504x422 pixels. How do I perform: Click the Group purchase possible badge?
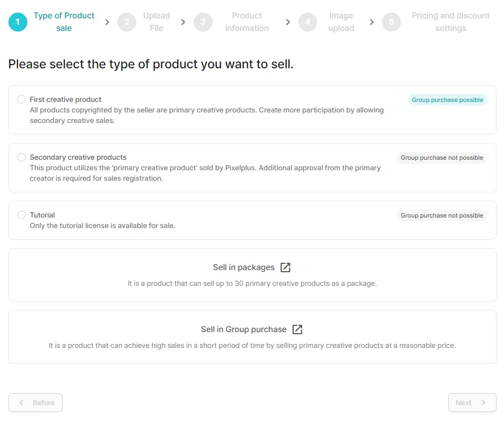pyautogui.click(x=447, y=100)
